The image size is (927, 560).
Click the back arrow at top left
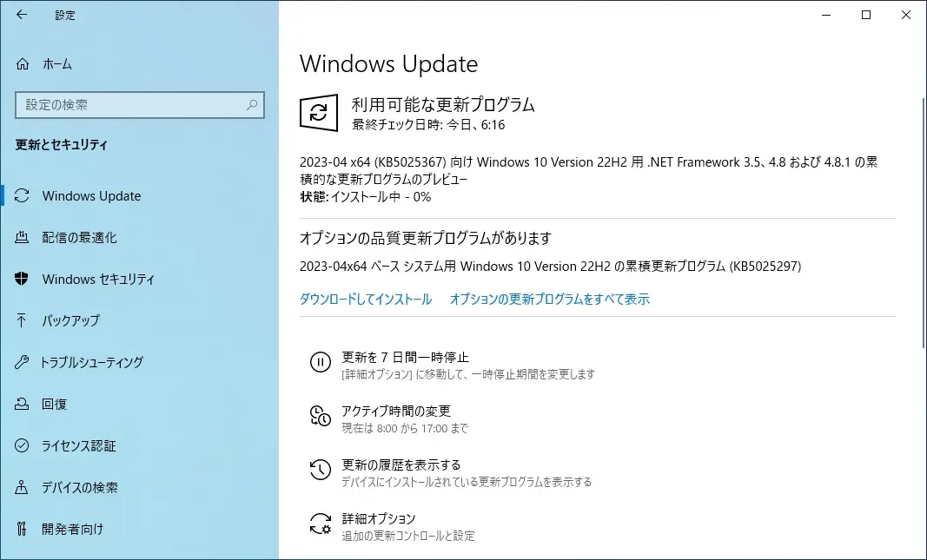(x=21, y=15)
